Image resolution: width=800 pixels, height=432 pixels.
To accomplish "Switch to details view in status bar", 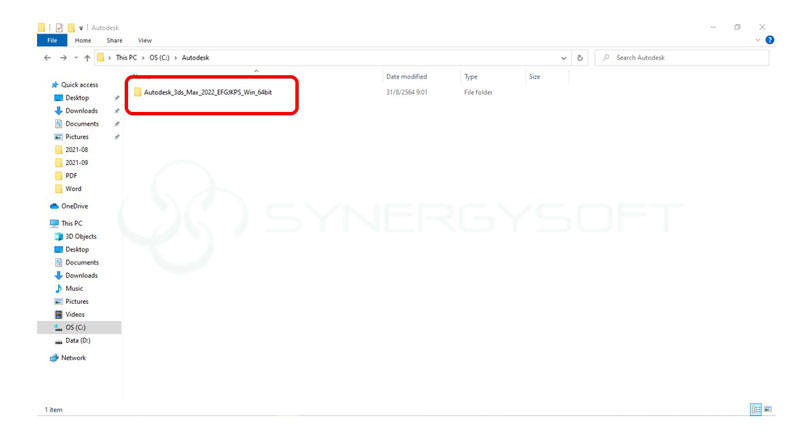I will [x=755, y=410].
